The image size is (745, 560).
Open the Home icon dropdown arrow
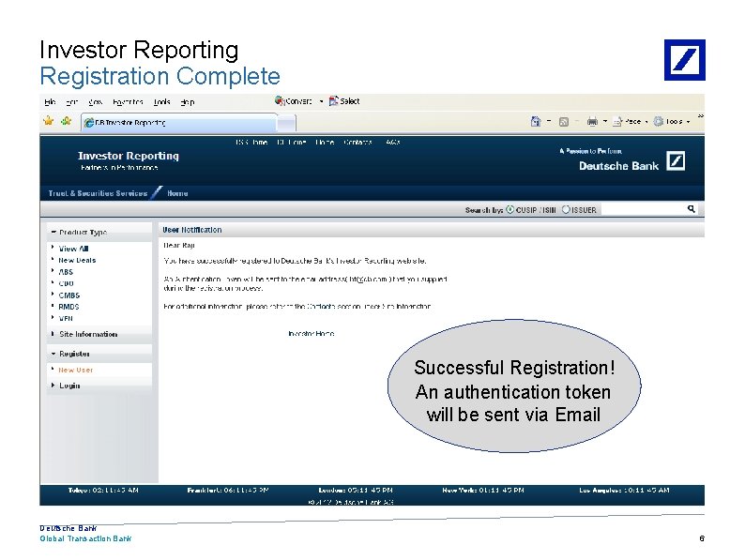549,122
